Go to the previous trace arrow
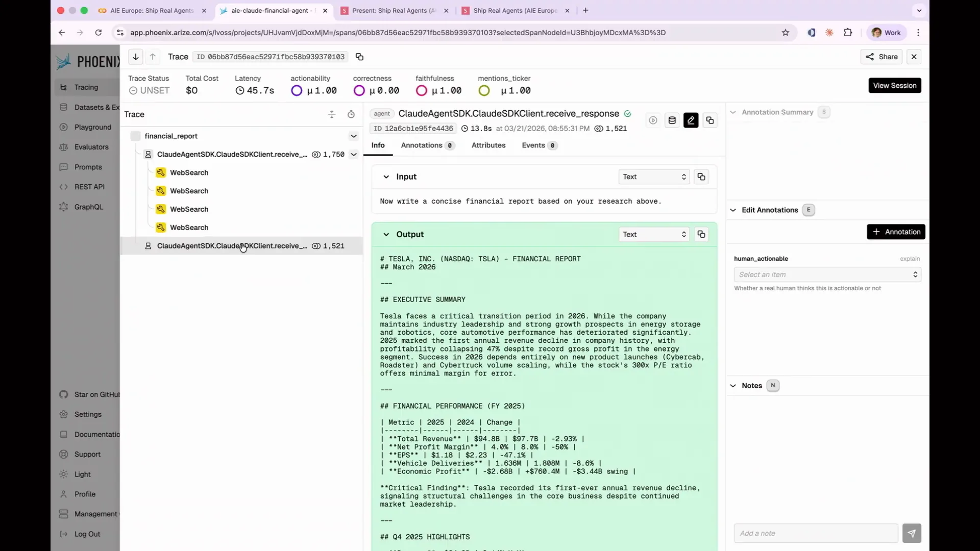The width and height of the screenshot is (980, 551). [153, 57]
